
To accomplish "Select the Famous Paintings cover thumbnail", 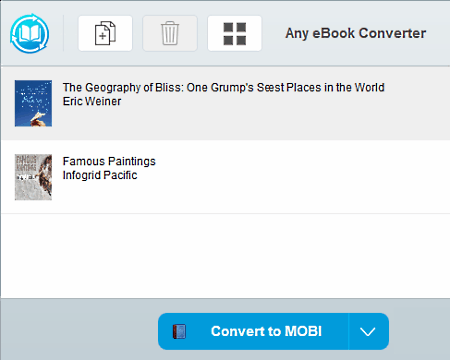I will click(33, 177).
